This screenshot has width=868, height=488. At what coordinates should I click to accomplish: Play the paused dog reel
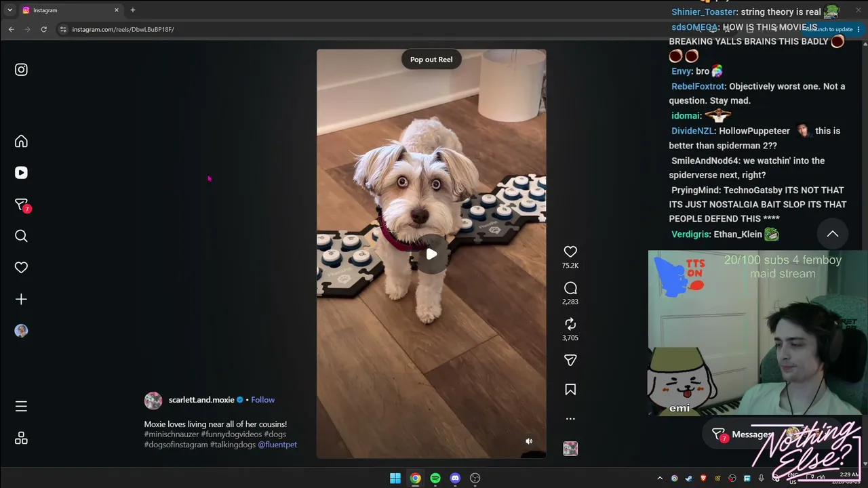[x=431, y=254]
